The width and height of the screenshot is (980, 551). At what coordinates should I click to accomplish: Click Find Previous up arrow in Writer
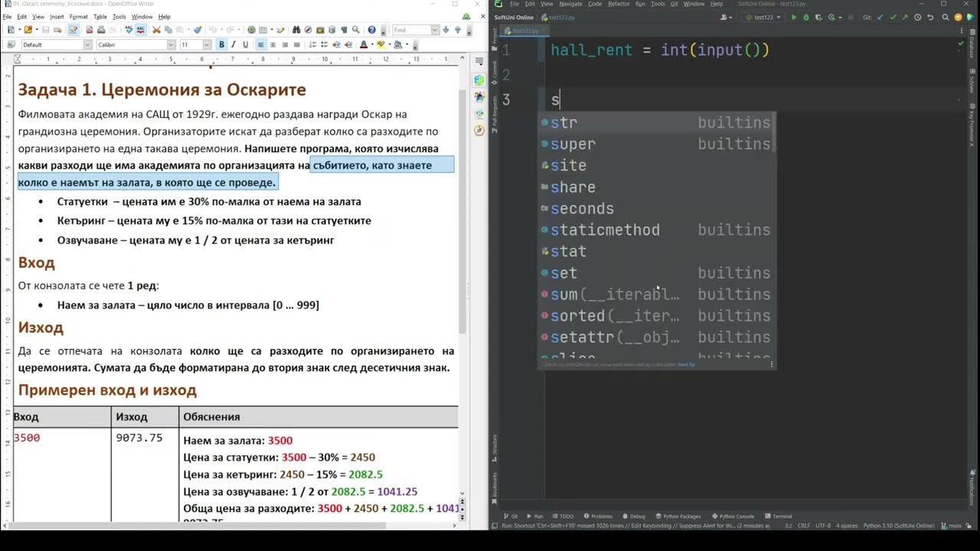(x=458, y=30)
